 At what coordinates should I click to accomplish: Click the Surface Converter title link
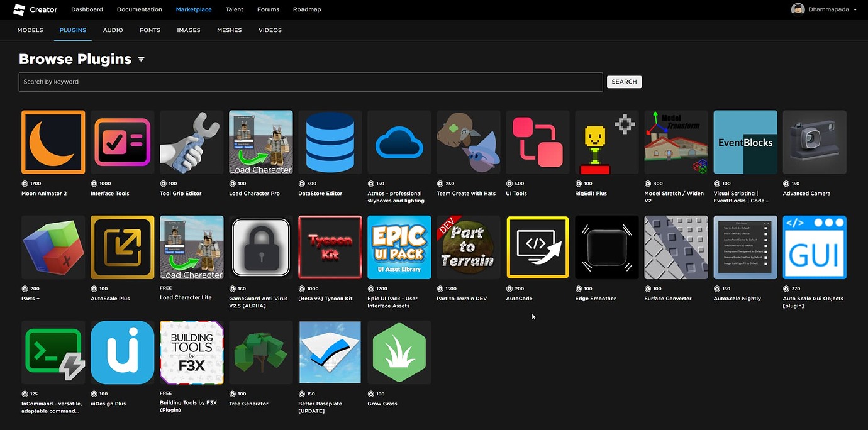click(668, 299)
